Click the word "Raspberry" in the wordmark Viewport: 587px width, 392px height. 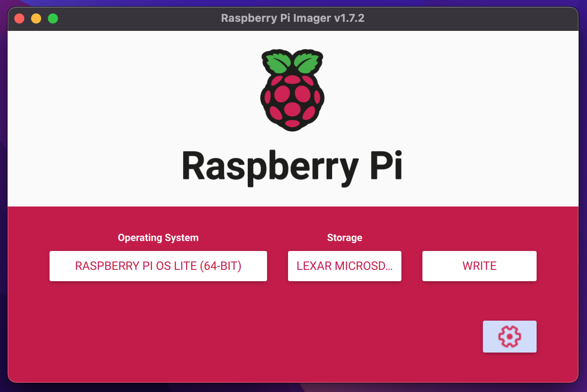(270, 167)
